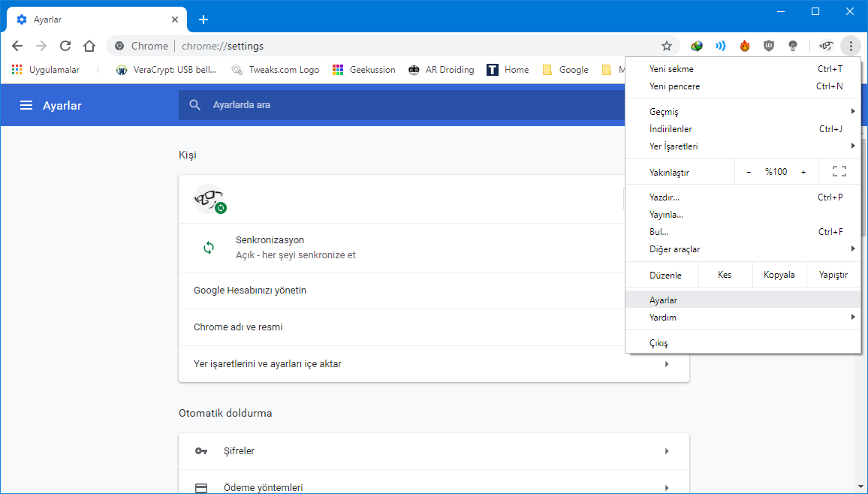
Task: Increase zoom with plus button
Action: 803,172
